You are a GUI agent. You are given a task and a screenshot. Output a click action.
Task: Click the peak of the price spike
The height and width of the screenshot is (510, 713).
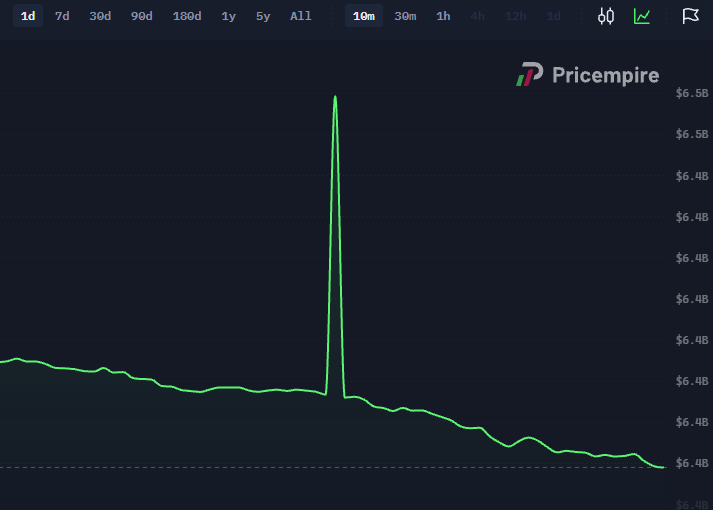[x=335, y=97]
